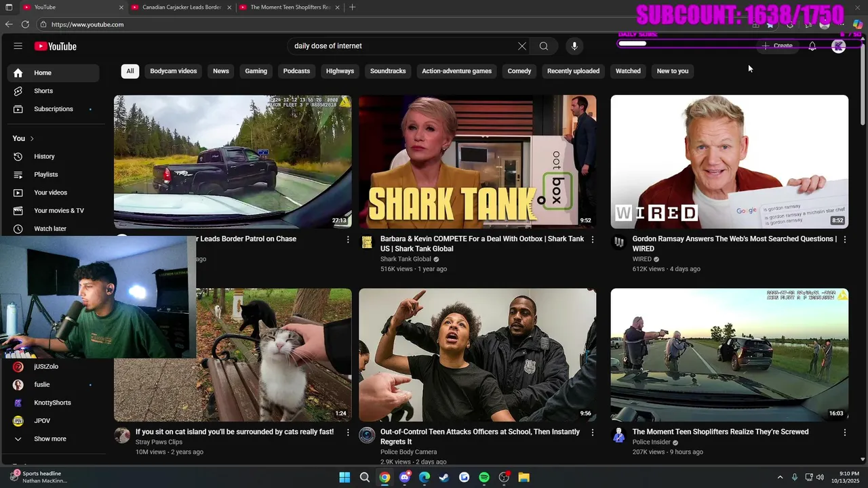Go back with the browser back arrow
The height and width of the screenshot is (488, 868).
[x=9, y=24]
